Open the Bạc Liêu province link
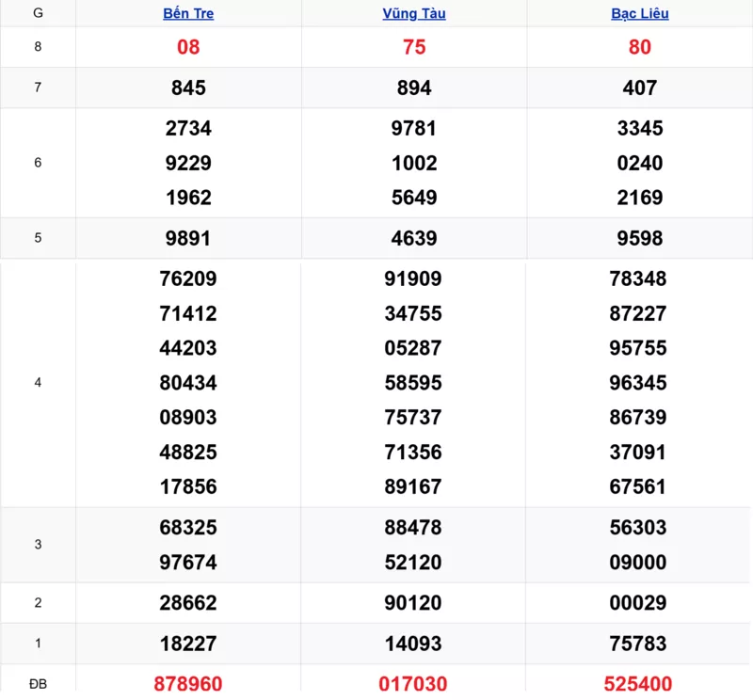 click(x=640, y=14)
